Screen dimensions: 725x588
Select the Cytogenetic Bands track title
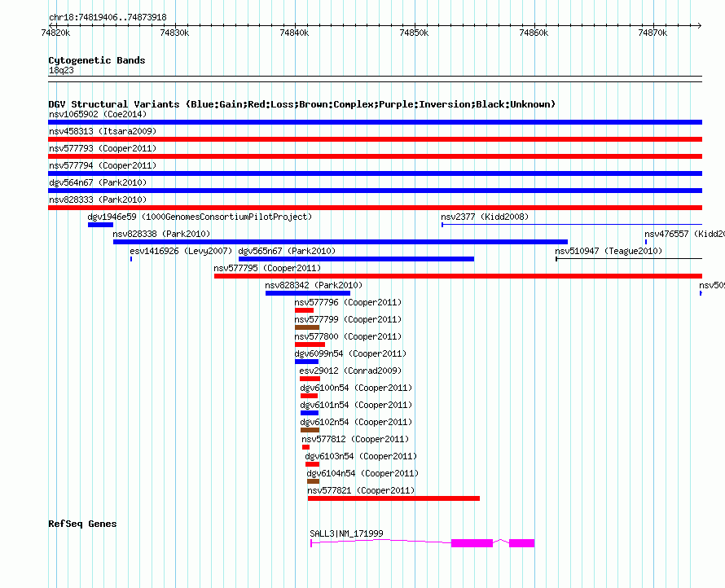pyautogui.click(x=97, y=60)
